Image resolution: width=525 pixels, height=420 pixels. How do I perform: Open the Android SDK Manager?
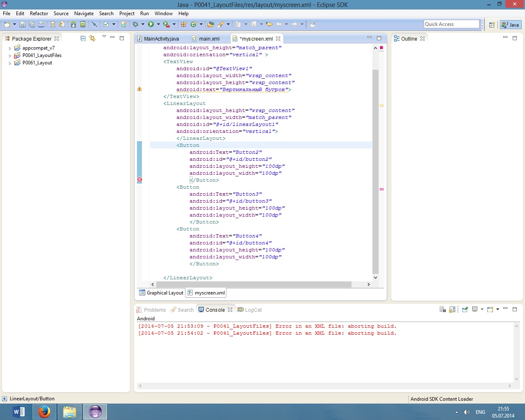coord(73,25)
